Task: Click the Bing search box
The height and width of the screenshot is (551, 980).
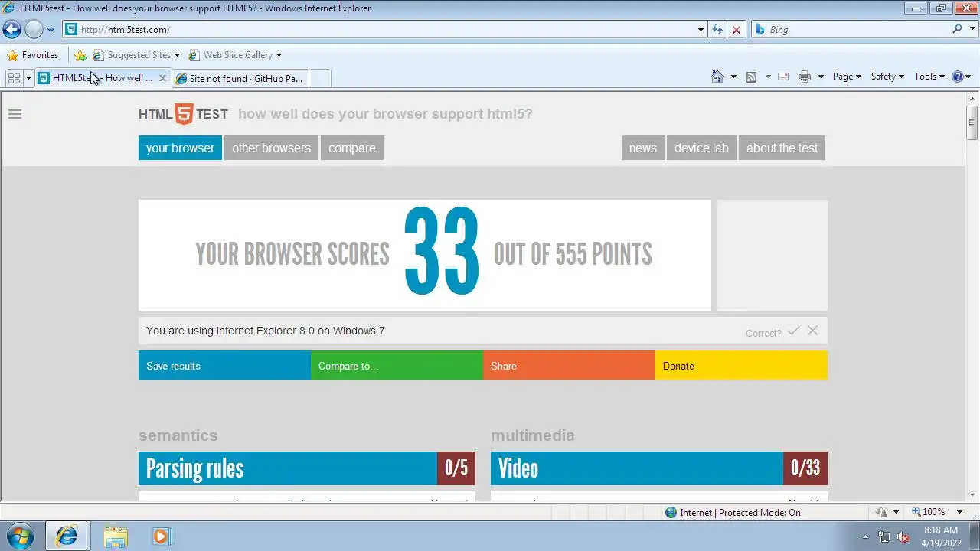Action: click(850, 30)
